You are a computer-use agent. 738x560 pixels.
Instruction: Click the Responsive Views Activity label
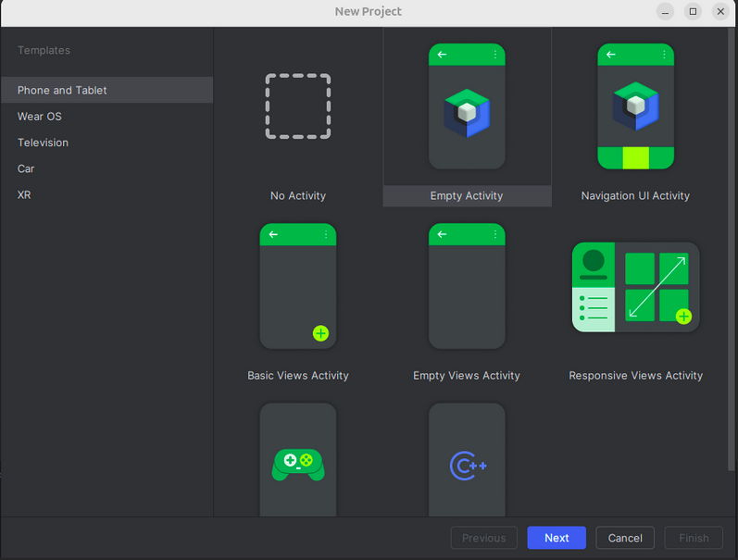(635, 376)
